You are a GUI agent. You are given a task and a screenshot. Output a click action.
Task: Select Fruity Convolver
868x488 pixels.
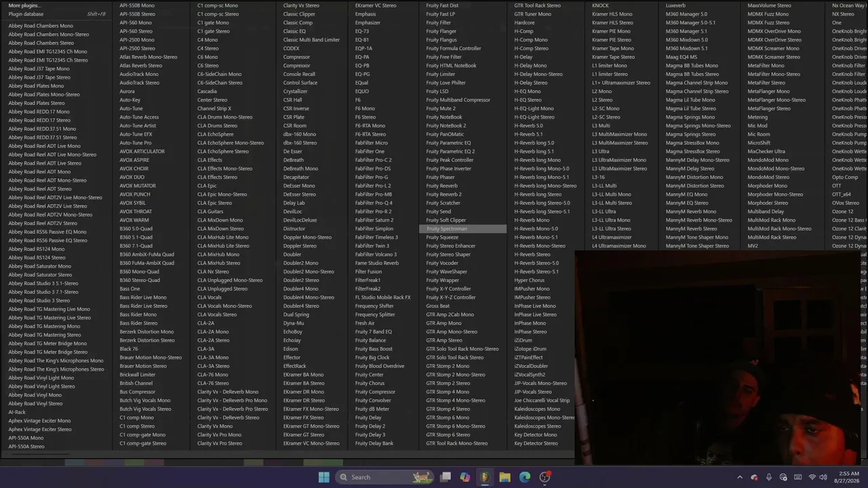tap(373, 400)
